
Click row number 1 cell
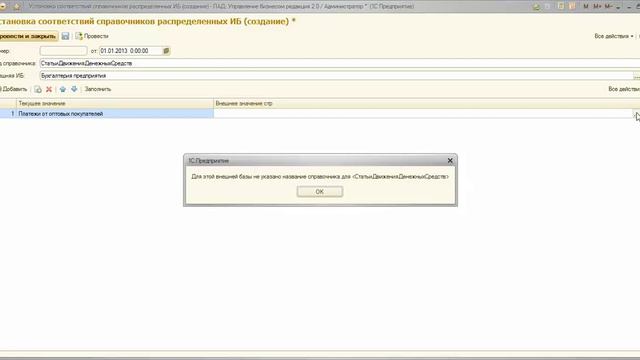pyautogui.click(x=8, y=114)
